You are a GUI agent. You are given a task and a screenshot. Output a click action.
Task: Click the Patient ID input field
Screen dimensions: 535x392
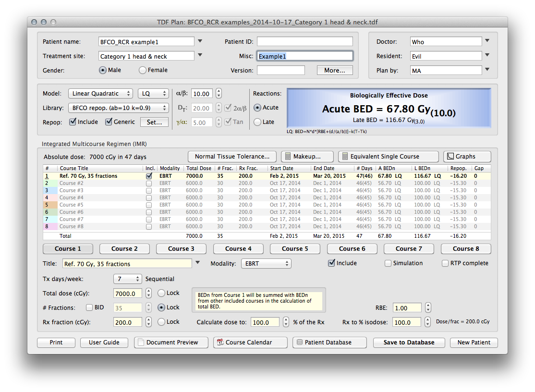click(x=304, y=42)
